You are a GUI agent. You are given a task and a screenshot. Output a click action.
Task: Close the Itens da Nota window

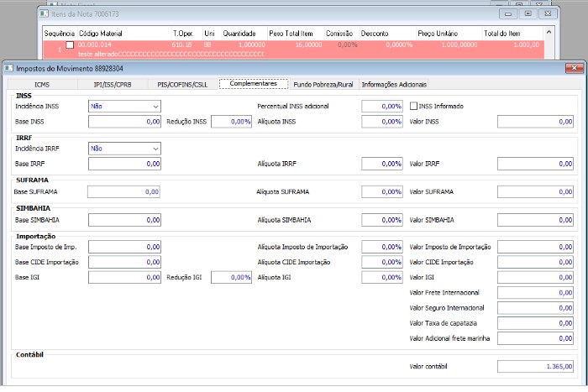(549, 13)
